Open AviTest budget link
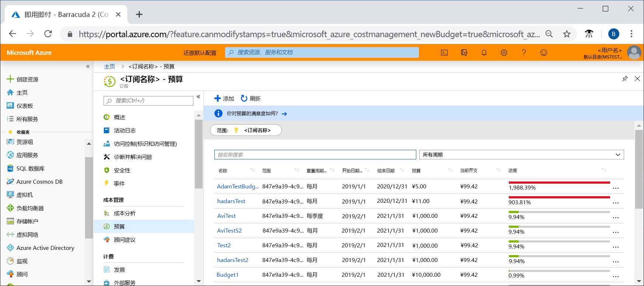 (226, 216)
